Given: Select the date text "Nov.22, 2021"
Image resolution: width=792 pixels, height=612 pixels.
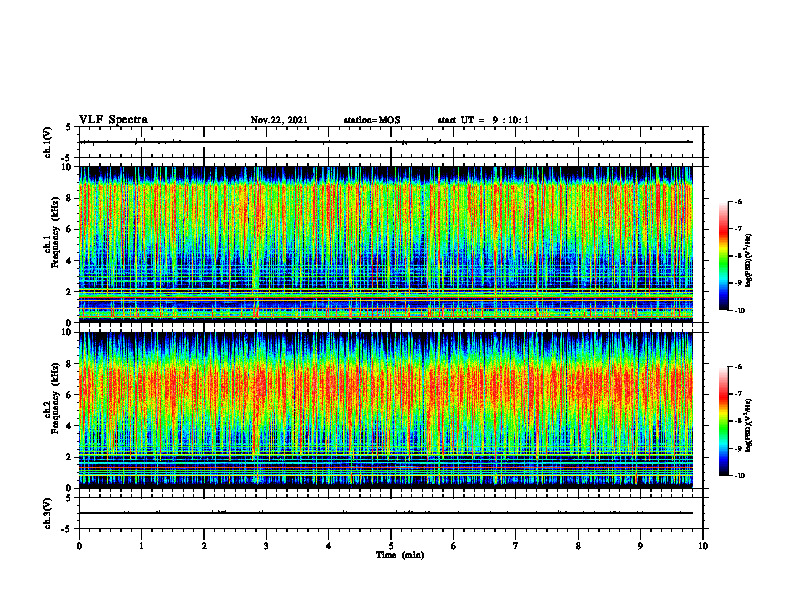Looking at the screenshot, I should (279, 120).
